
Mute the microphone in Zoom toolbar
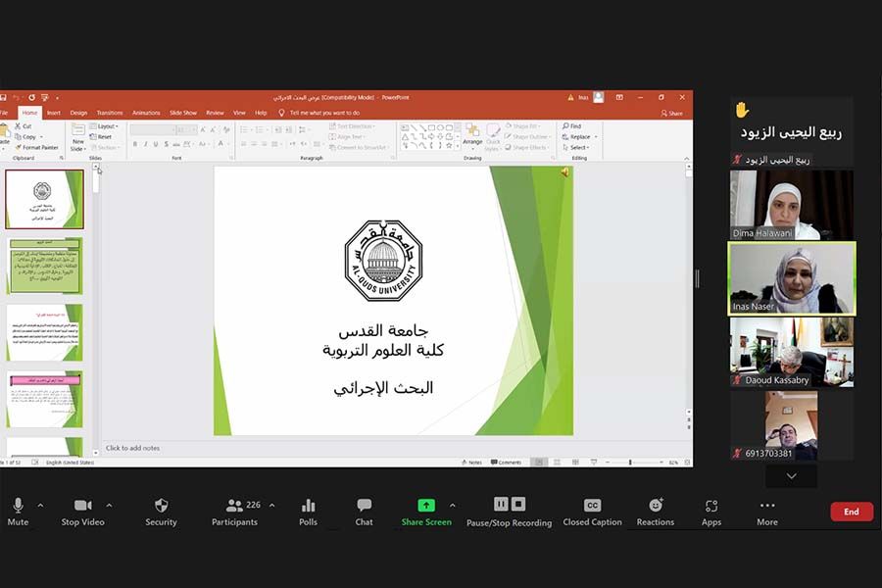tap(18, 512)
